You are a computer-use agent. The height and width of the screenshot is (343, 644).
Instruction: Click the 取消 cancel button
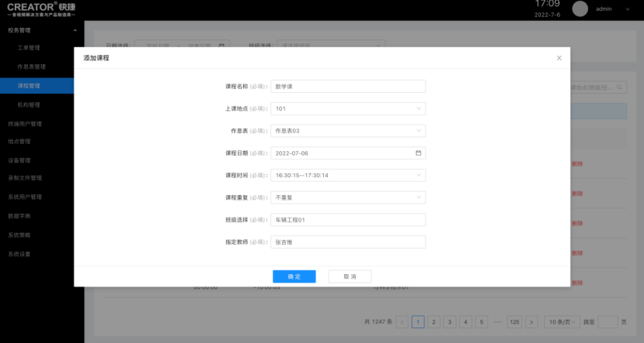click(350, 276)
